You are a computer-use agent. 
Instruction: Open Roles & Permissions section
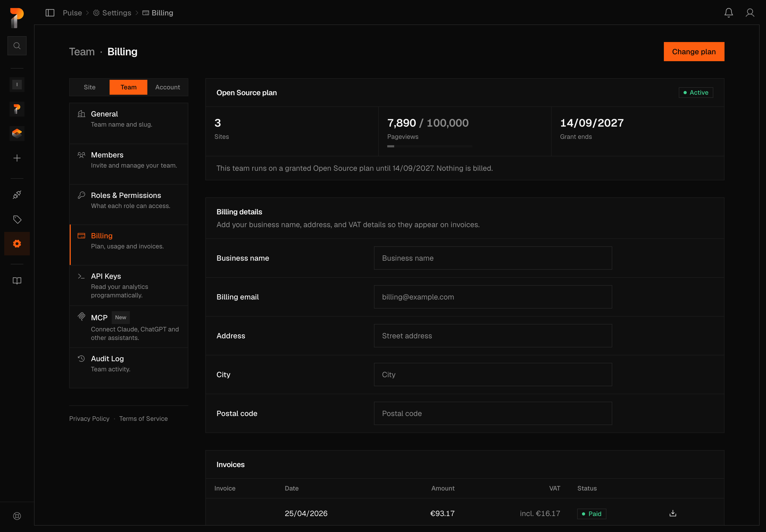pyautogui.click(x=129, y=205)
